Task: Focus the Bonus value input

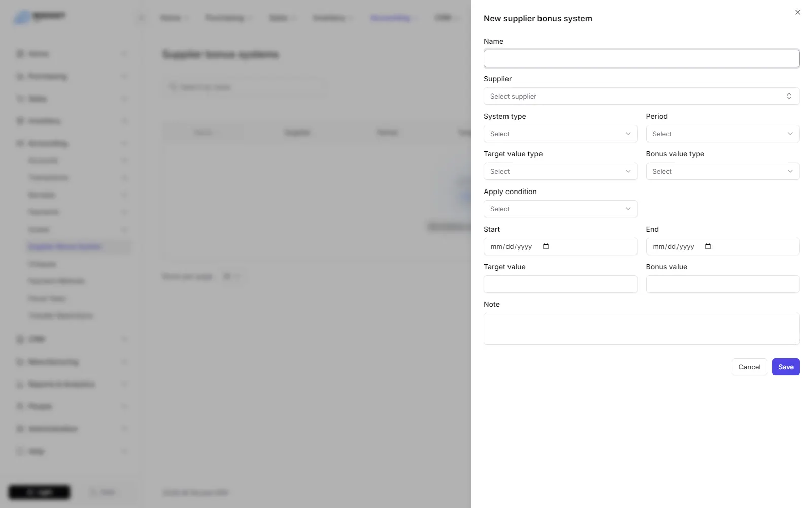Action: click(x=723, y=284)
